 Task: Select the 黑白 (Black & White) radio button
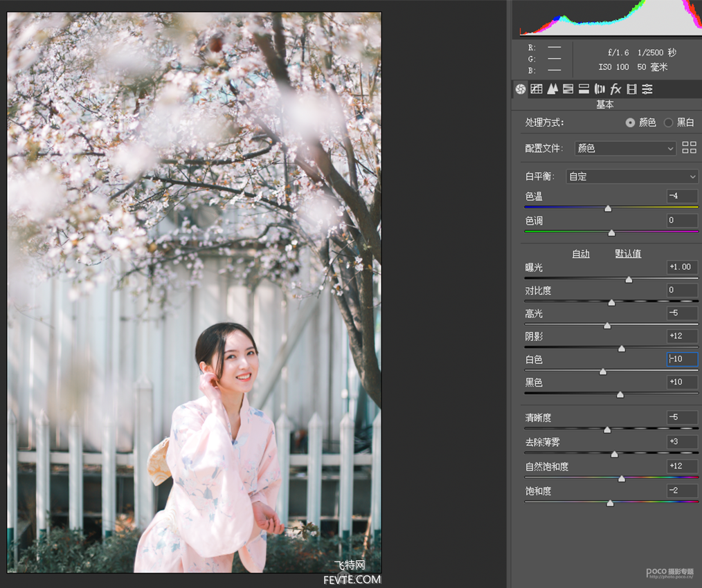tap(668, 122)
